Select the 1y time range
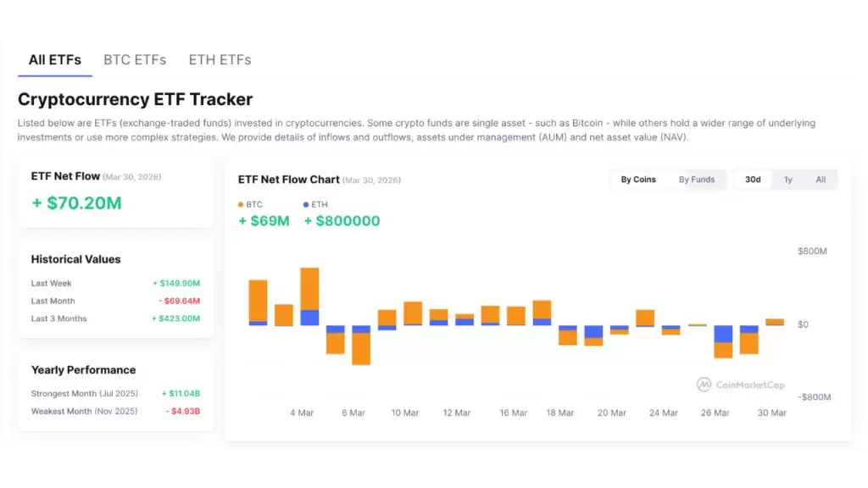868x488 pixels. tap(788, 180)
